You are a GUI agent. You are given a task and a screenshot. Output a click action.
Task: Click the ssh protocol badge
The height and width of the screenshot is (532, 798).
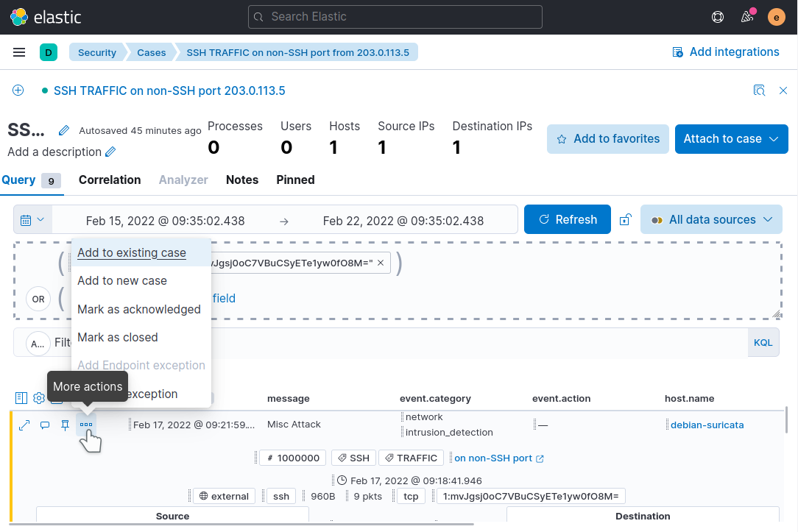(x=281, y=496)
